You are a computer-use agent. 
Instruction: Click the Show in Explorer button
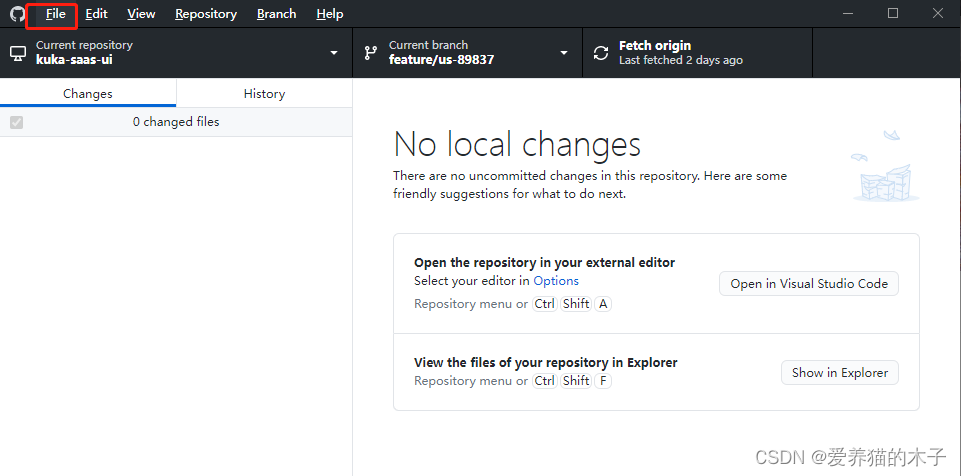(x=840, y=372)
